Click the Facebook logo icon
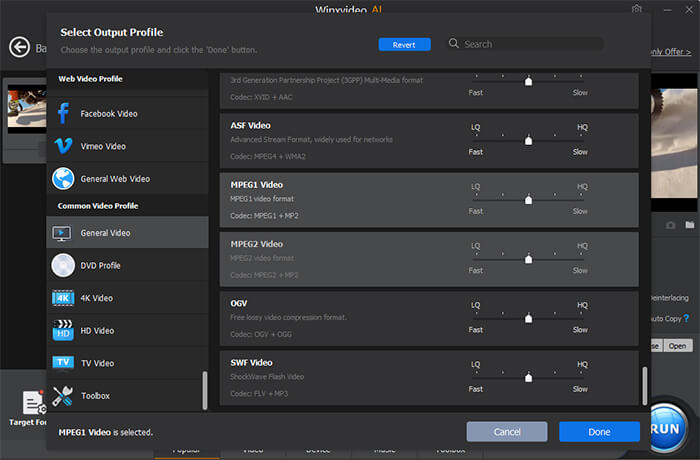This screenshot has width=700, height=460. click(63, 113)
